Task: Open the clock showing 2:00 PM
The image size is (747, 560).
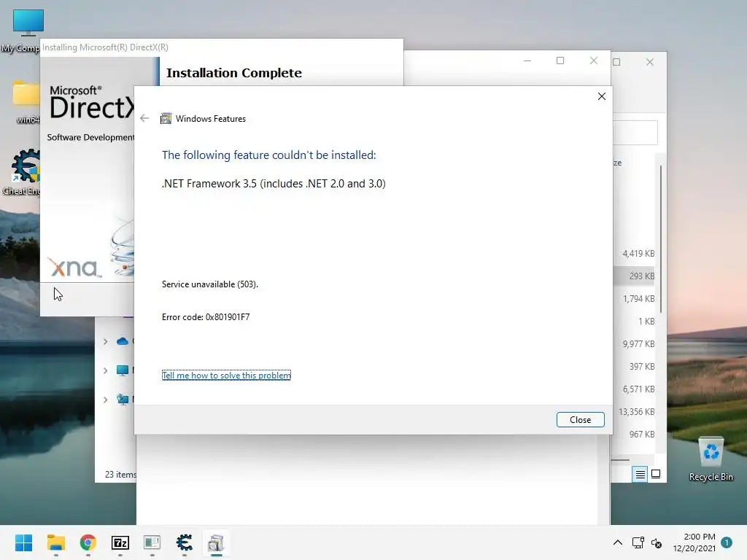Action: click(694, 542)
